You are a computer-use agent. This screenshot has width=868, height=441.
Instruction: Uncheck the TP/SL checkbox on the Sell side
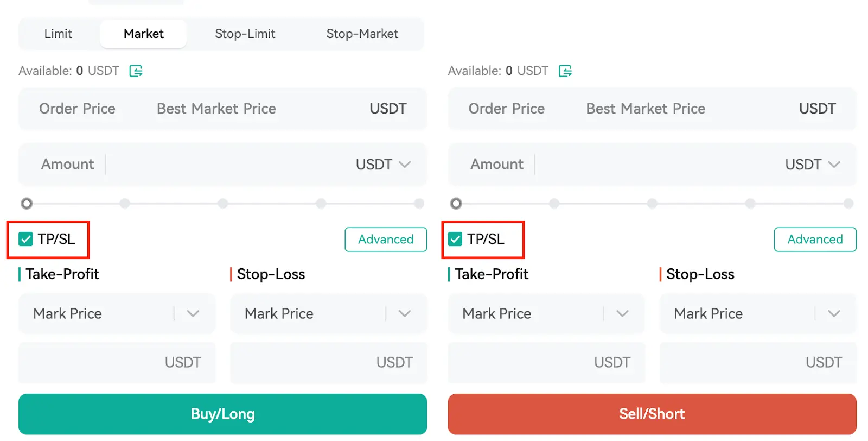click(x=455, y=239)
